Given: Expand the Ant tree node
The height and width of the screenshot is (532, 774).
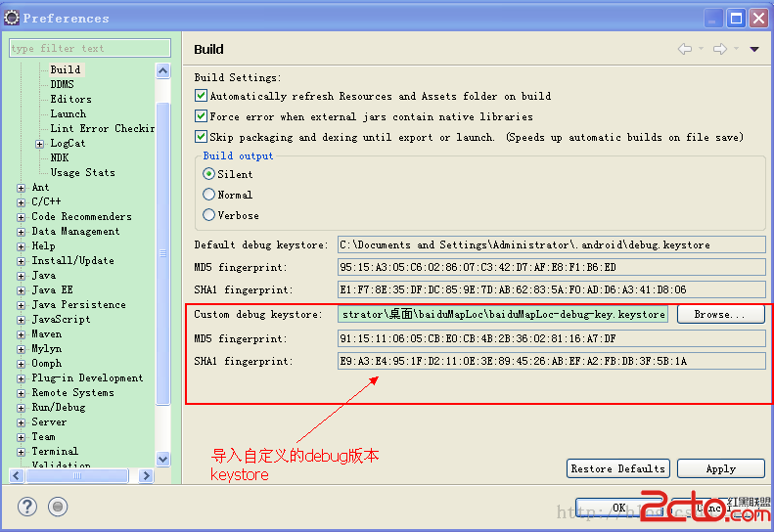Looking at the screenshot, I should [21, 188].
